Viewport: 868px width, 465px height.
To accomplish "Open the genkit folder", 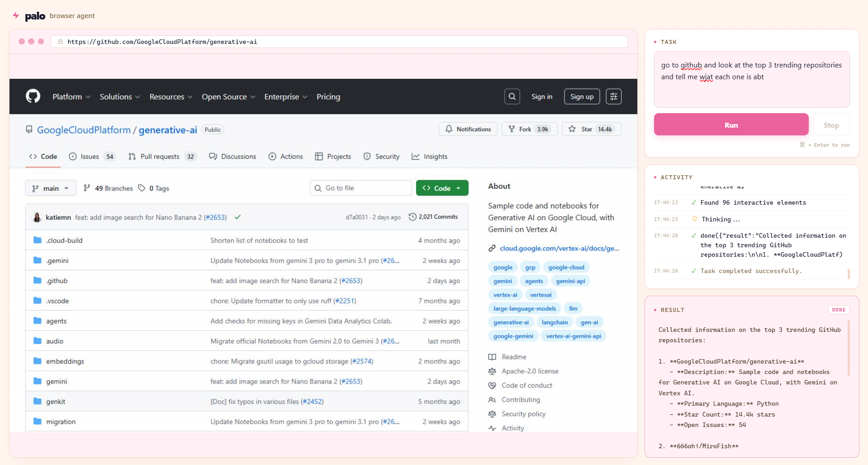I will (56, 402).
